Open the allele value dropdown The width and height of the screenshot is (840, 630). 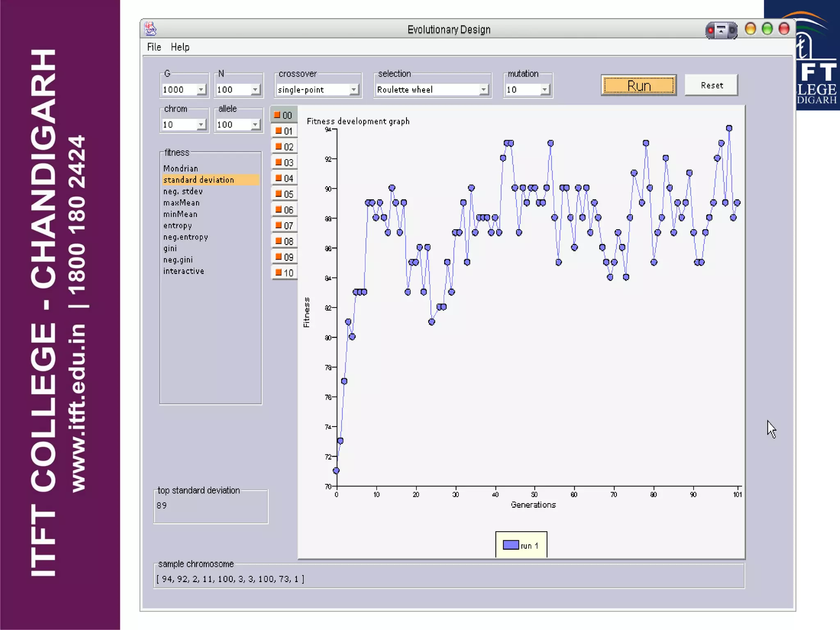click(255, 125)
